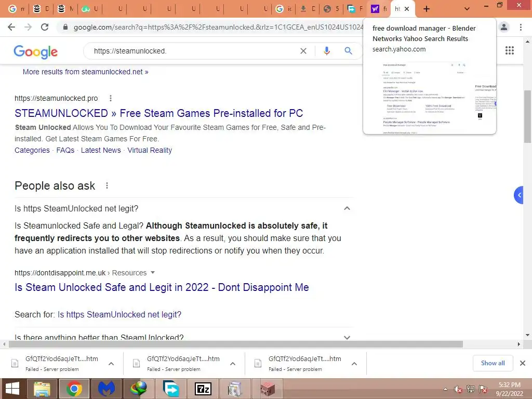This screenshot has width=532, height=399.
Task: Switch to the download arrow tab
Action: (308, 9)
